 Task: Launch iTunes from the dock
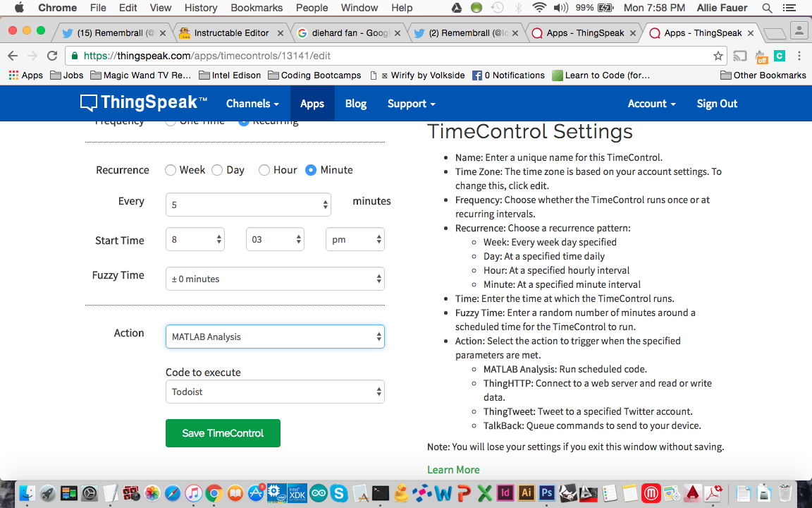pos(194,493)
